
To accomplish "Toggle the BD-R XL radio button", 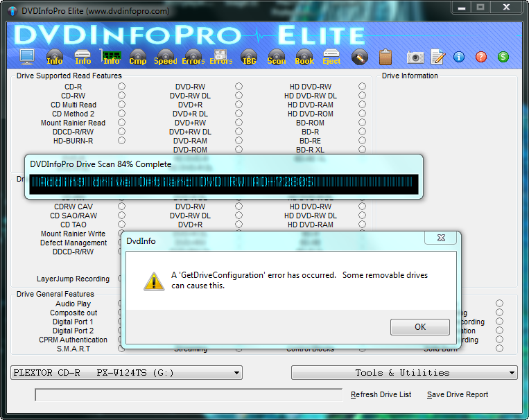I will (362, 150).
